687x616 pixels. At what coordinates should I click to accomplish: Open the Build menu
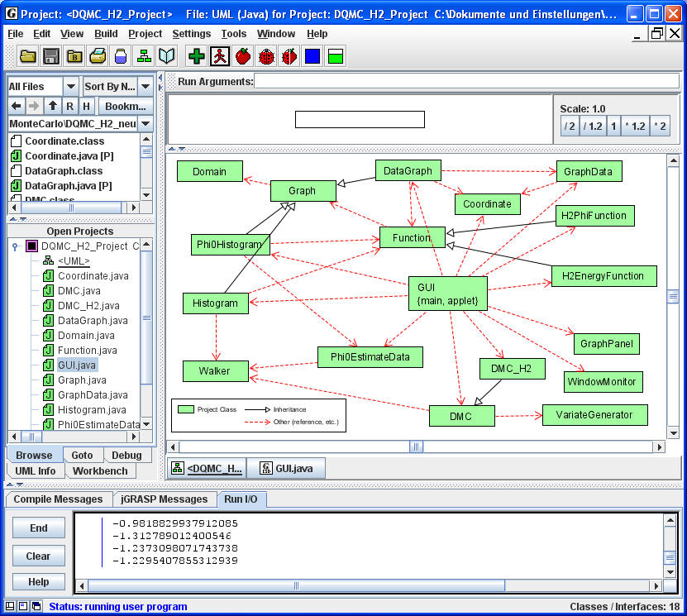coord(106,34)
